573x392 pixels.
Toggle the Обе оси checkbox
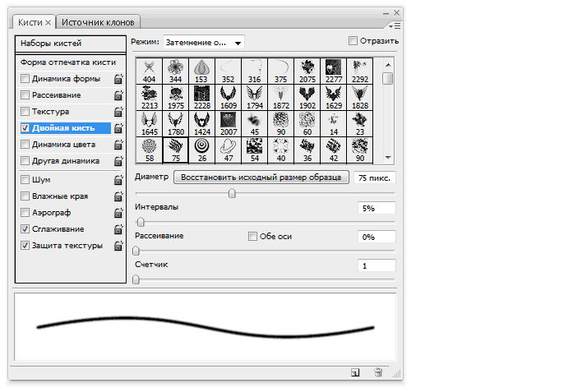[253, 237]
